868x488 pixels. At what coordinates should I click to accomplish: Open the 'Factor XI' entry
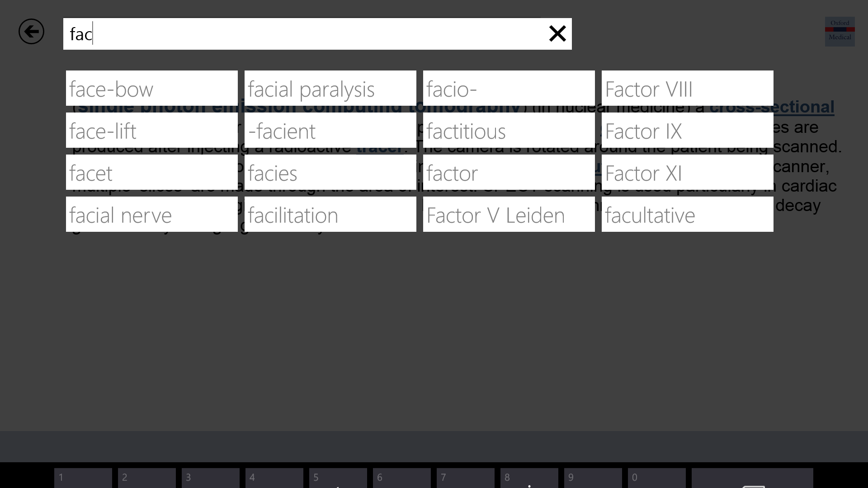687,173
